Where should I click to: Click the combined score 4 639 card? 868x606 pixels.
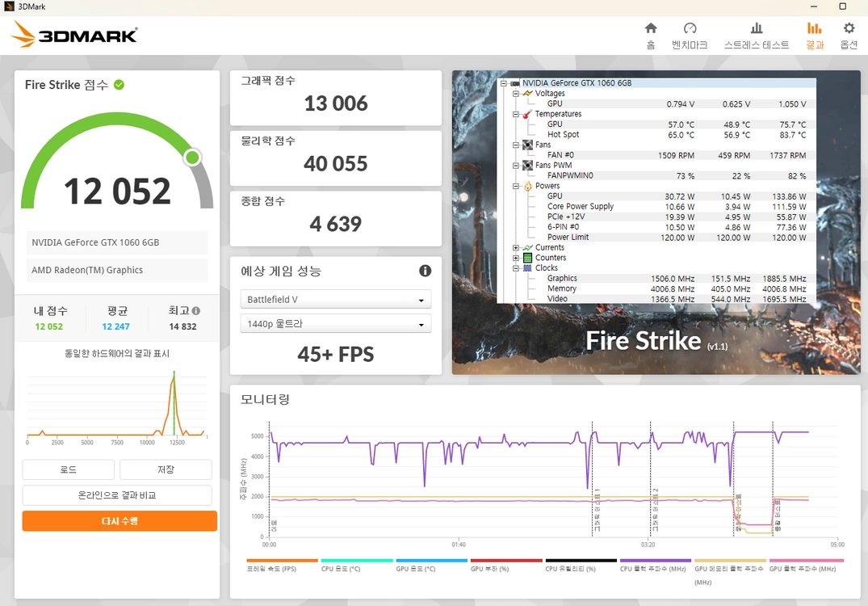[x=335, y=219]
